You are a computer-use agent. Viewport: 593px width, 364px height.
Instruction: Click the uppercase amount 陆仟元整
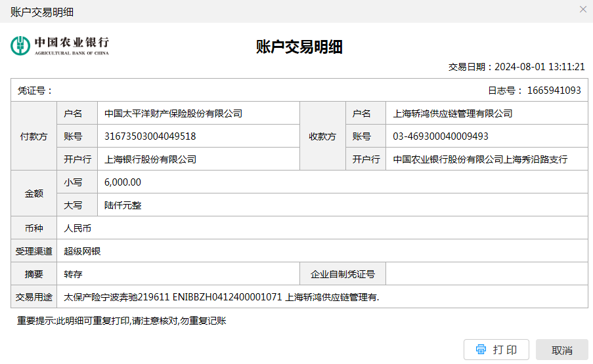coord(123,205)
